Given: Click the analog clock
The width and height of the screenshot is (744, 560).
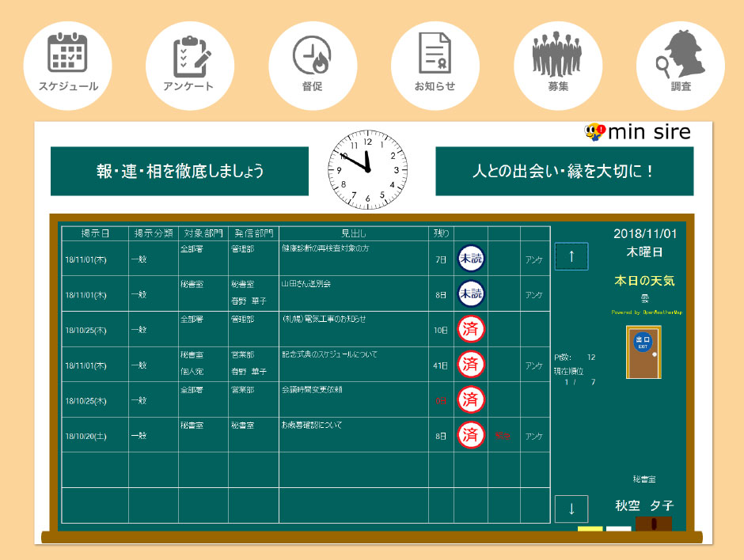Looking at the screenshot, I should [x=367, y=169].
